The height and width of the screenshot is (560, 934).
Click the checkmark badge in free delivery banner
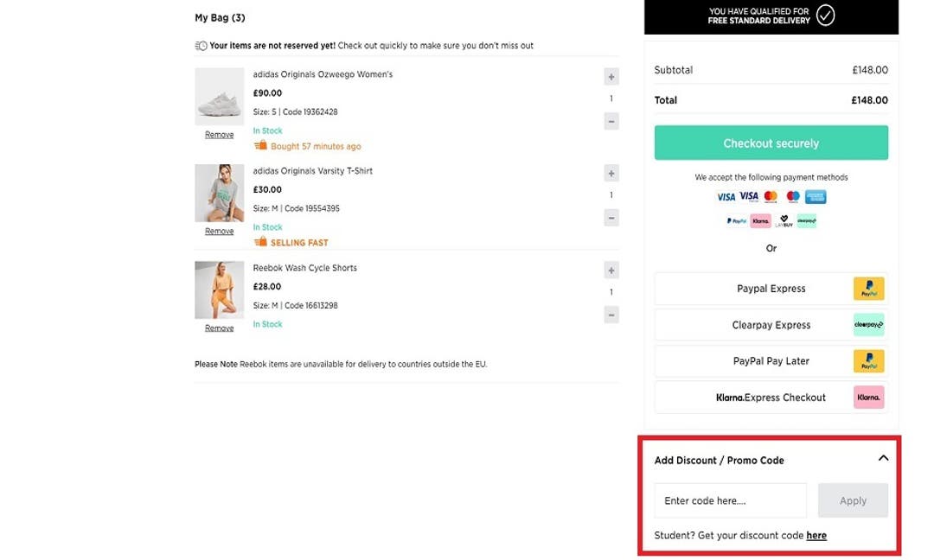click(x=824, y=15)
